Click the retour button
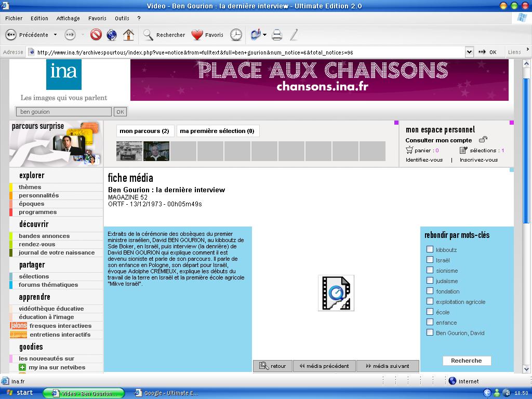Screen dimensions: 532x399 [272, 366]
